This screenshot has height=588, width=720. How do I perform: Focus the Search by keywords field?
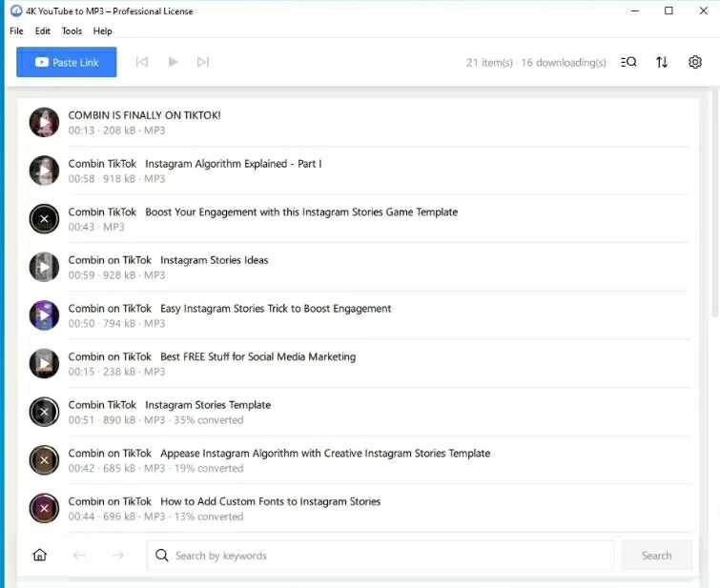click(381, 556)
